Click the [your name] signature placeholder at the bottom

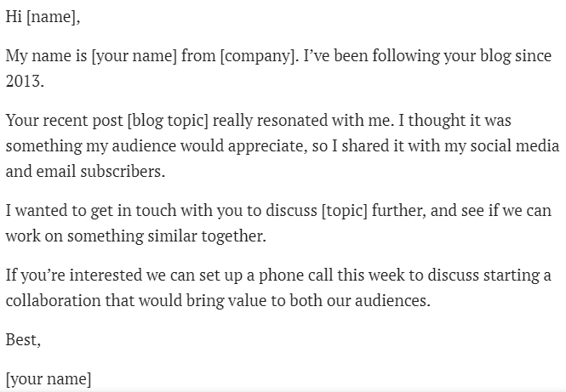click(48, 378)
